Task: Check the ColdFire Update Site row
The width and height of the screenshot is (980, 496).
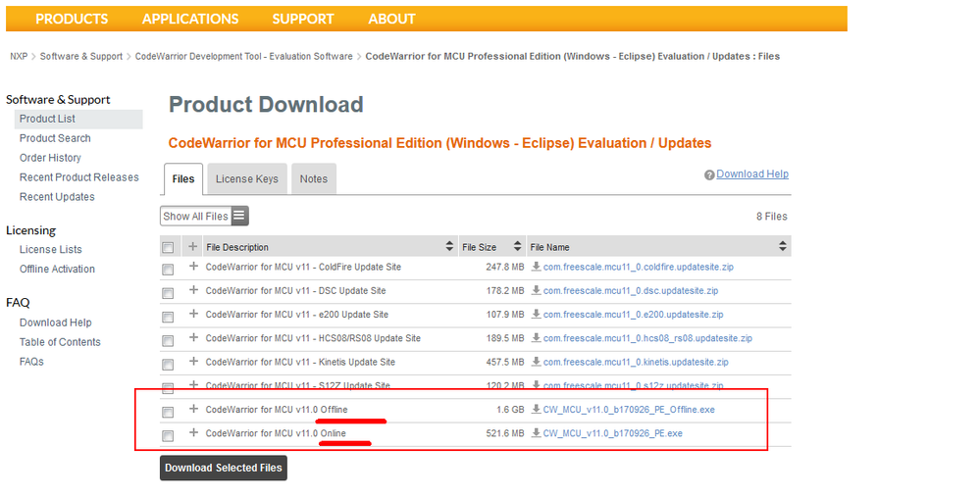Action: [168, 270]
